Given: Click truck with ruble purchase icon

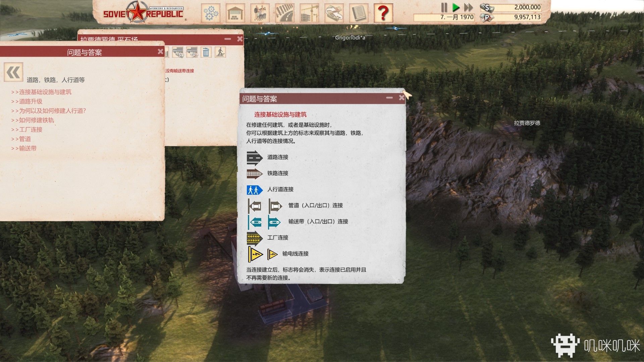Looking at the screenshot, I should coord(192,52).
